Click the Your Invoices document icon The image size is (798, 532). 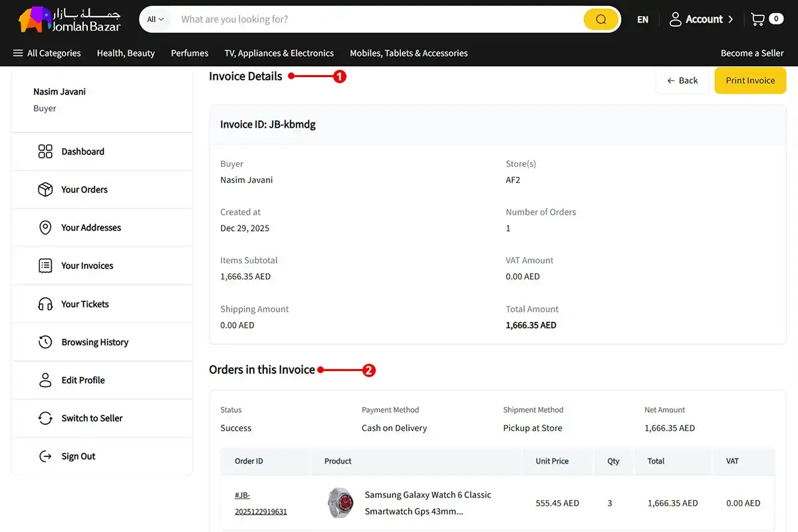point(45,266)
